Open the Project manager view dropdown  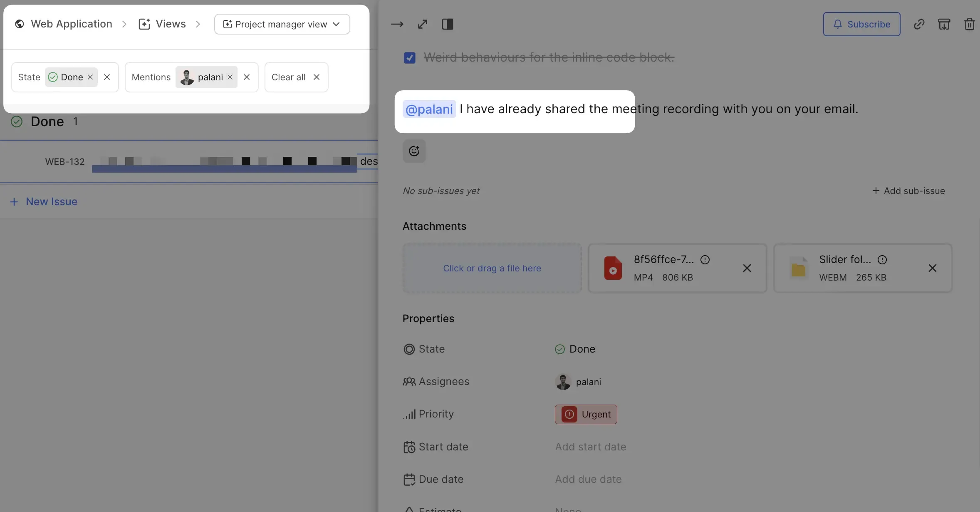282,24
